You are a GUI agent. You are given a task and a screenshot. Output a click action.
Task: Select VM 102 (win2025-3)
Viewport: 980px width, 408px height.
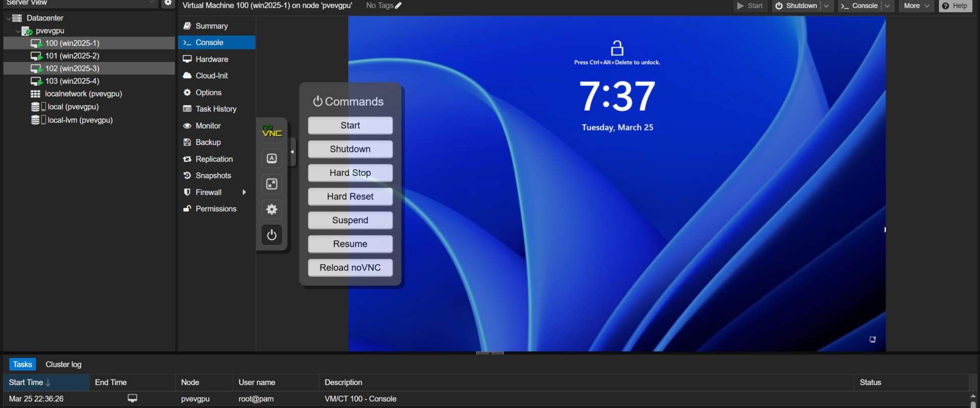[89, 68]
